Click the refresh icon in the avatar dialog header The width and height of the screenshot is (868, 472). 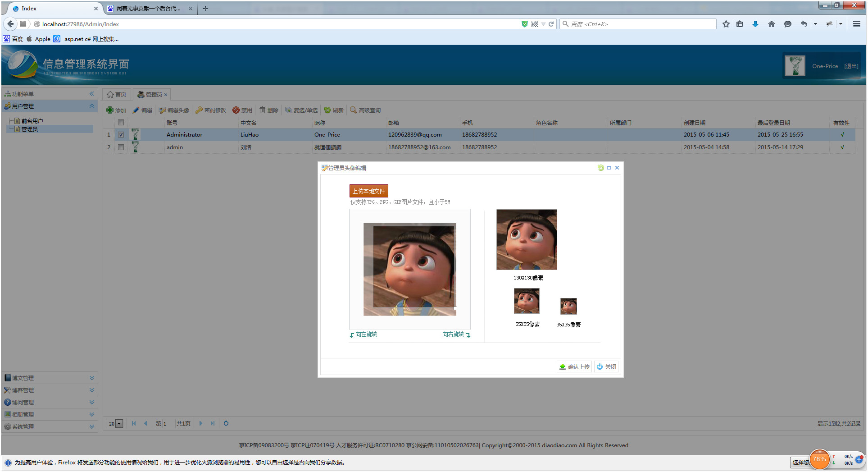600,168
